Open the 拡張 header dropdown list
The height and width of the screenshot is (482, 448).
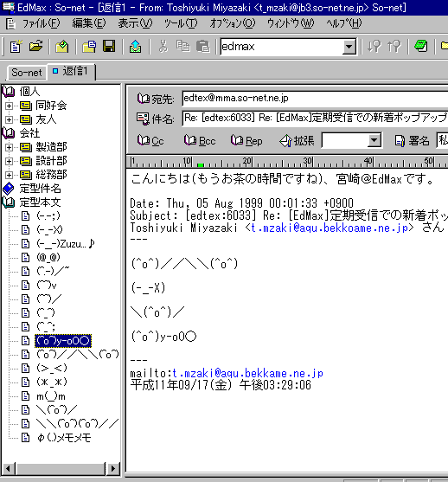pos(374,141)
